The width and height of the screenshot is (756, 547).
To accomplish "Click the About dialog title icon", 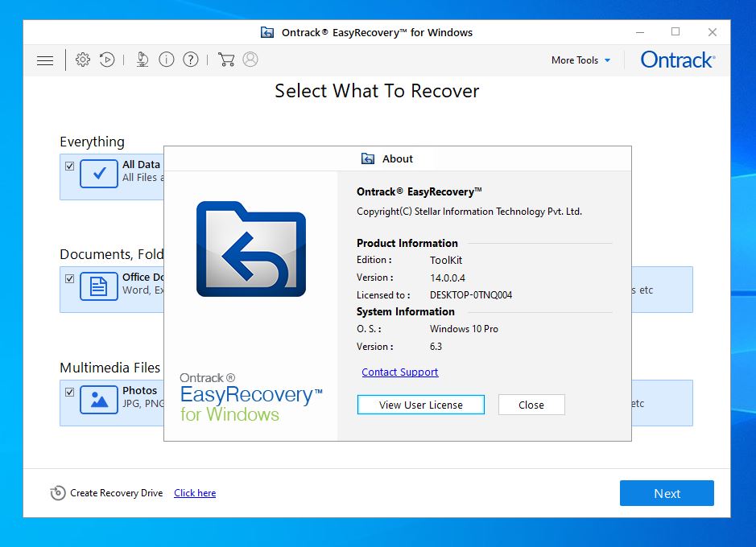I will coord(368,158).
